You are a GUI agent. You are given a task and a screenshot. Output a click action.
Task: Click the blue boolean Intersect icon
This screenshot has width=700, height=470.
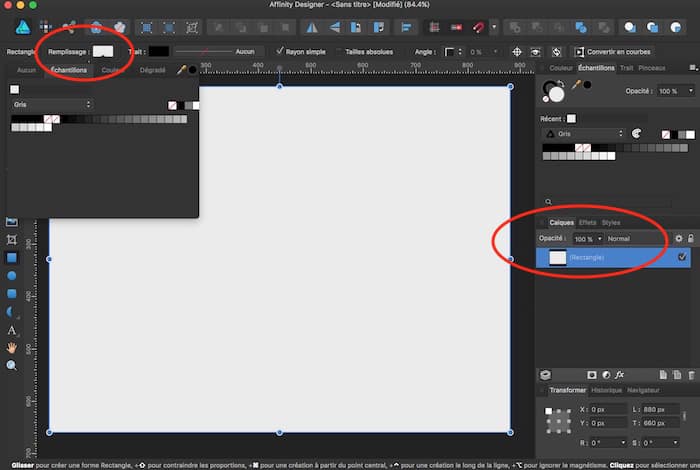coord(581,28)
